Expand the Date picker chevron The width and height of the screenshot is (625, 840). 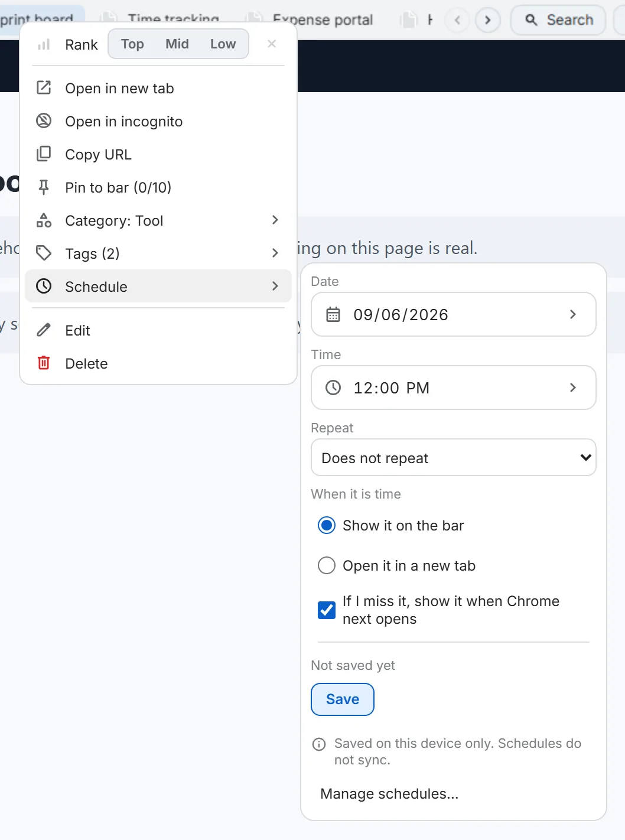(572, 314)
